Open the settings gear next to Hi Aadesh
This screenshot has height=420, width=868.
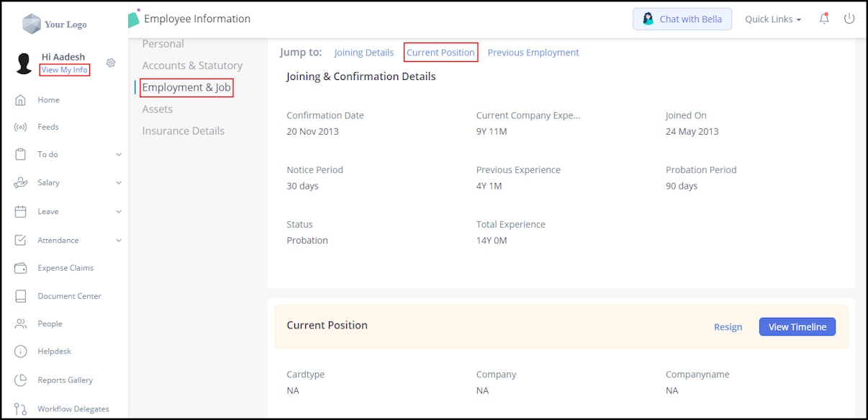[x=110, y=63]
